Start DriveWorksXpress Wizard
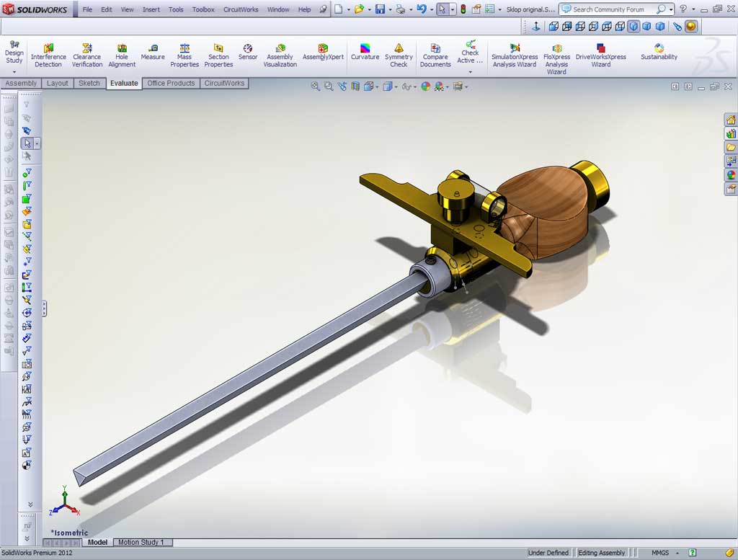Screen dimensions: 738x560 point(601,55)
